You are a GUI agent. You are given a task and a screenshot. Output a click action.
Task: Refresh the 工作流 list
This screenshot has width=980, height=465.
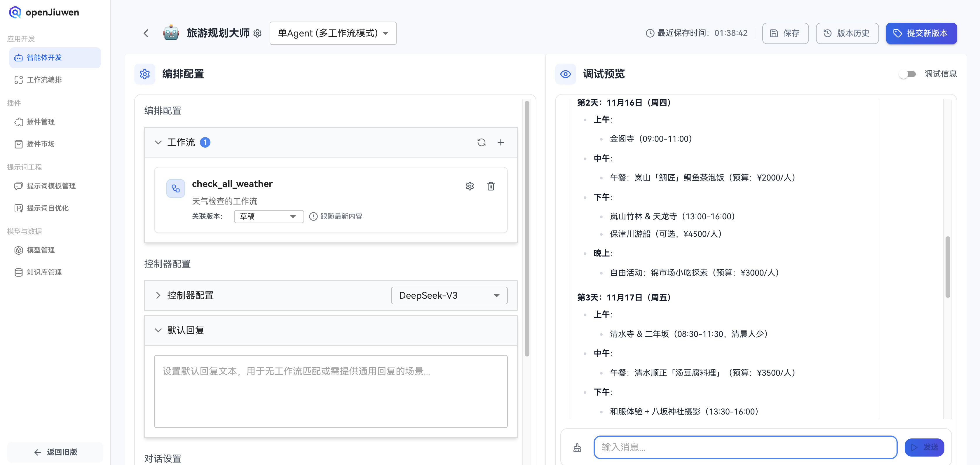(481, 142)
